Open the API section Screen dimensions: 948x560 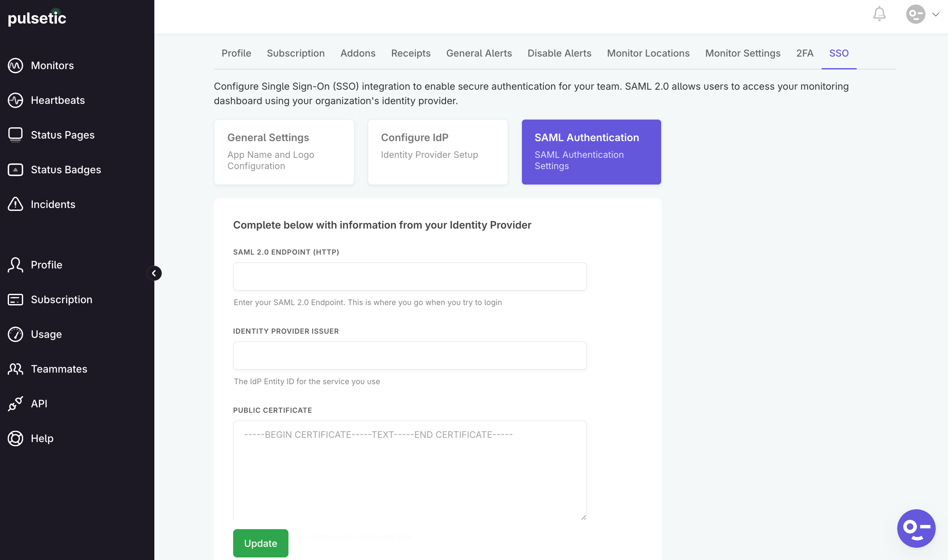click(39, 403)
